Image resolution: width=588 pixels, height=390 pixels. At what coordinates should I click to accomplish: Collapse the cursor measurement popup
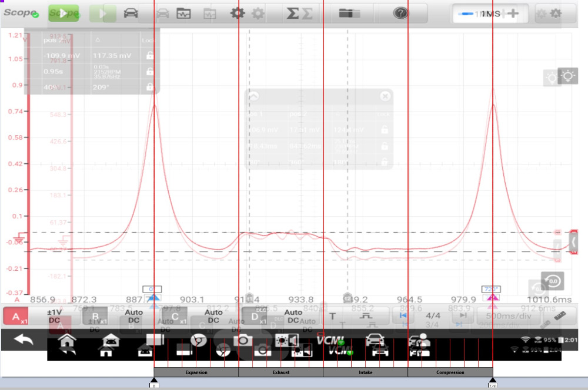tap(254, 96)
